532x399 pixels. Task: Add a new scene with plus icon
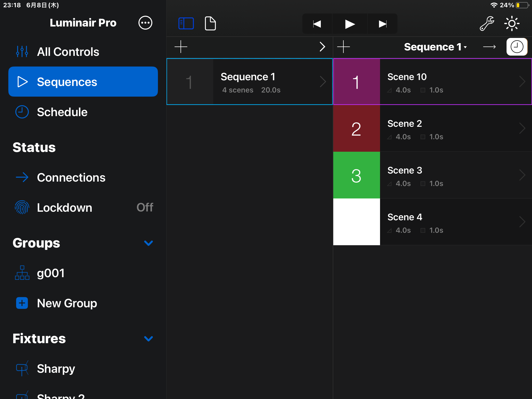coord(343,47)
